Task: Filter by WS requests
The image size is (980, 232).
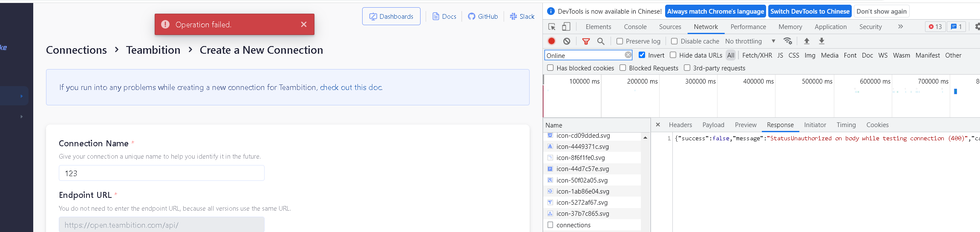Action: point(883,55)
